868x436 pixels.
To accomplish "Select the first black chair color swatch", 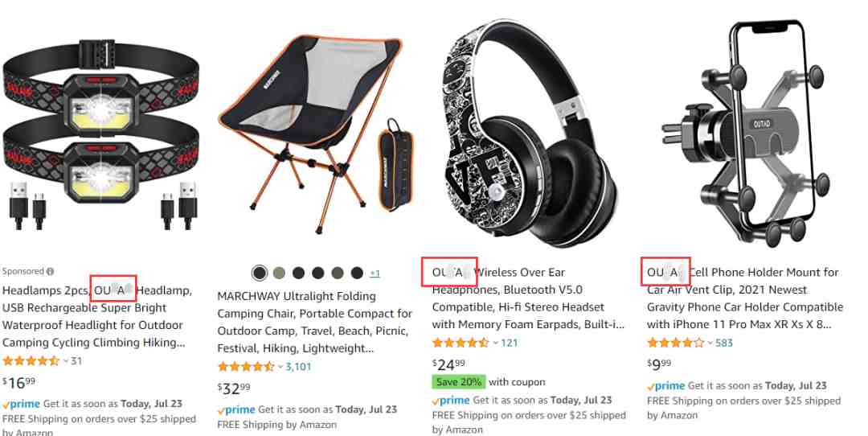I will tap(259, 273).
